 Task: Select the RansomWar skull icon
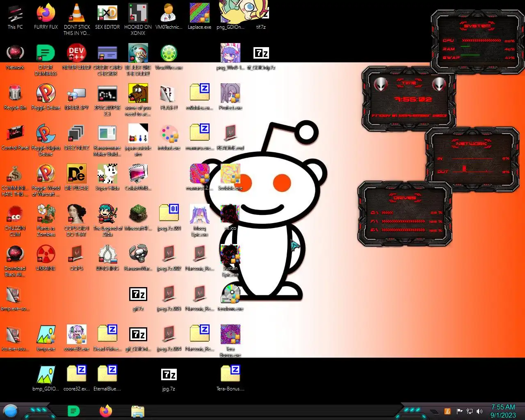coord(138,258)
